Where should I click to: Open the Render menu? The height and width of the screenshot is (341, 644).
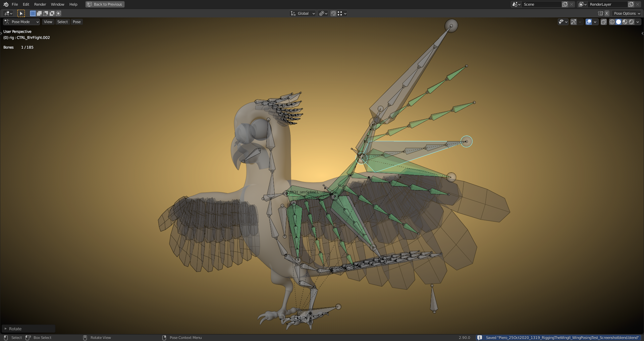[x=40, y=4]
